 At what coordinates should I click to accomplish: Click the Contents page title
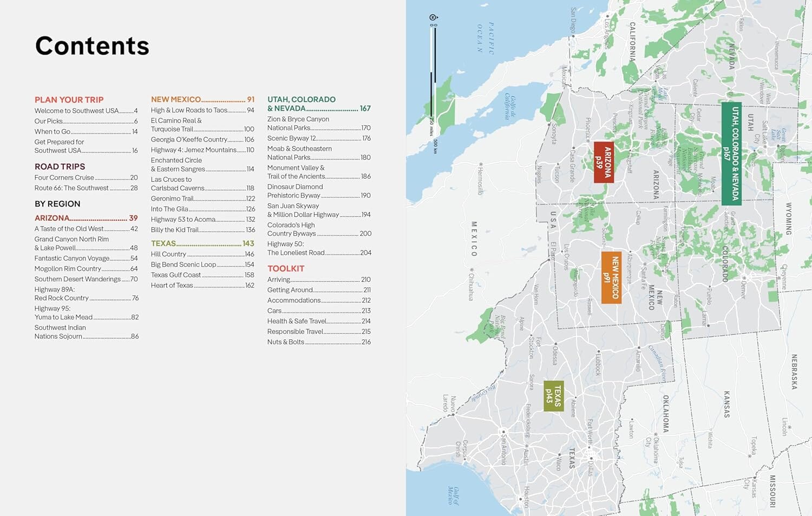92,46
